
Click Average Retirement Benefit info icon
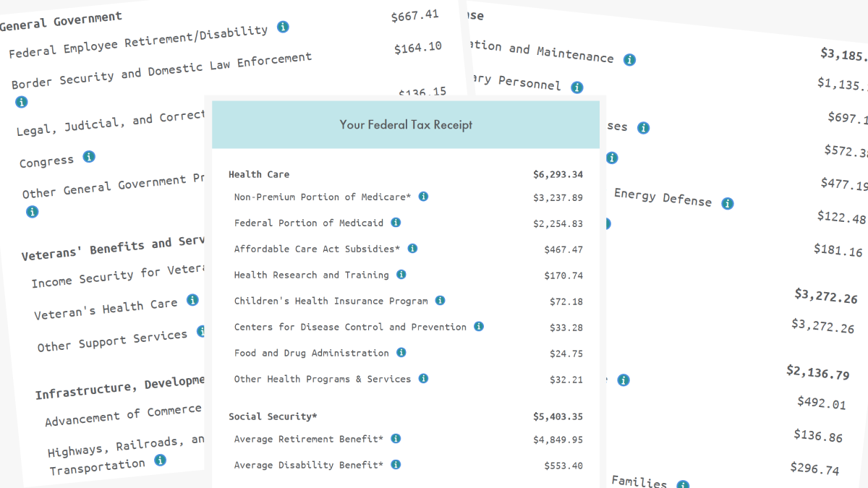point(396,439)
